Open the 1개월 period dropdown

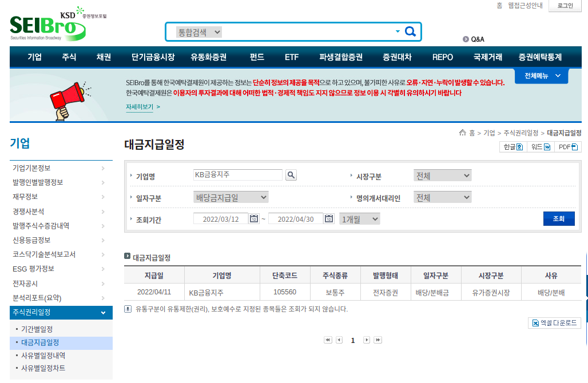tap(360, 220)
